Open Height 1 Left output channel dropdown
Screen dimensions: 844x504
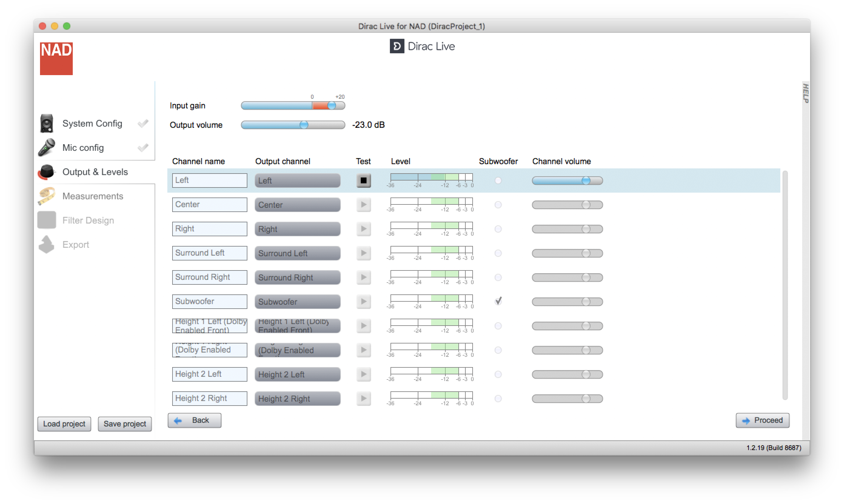coord(297,326)
